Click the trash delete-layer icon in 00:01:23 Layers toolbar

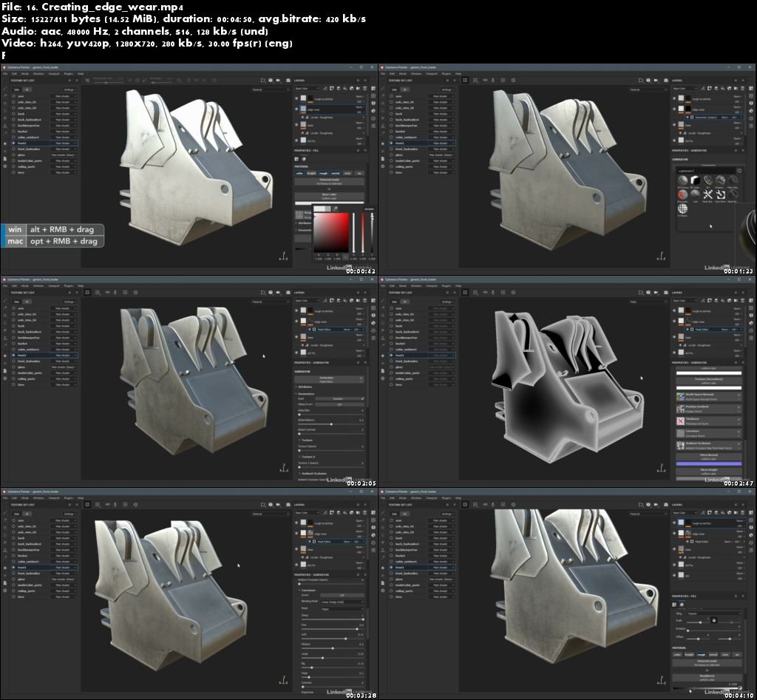click(x=742, y=89)
